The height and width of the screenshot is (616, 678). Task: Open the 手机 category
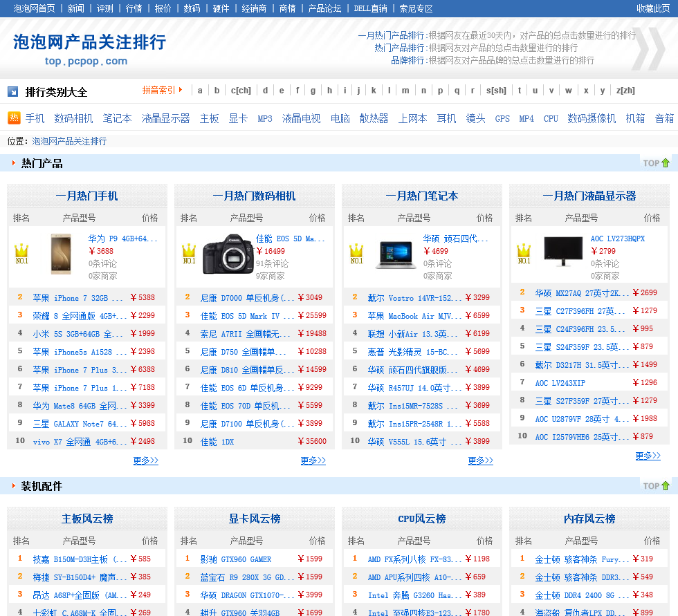35,118
